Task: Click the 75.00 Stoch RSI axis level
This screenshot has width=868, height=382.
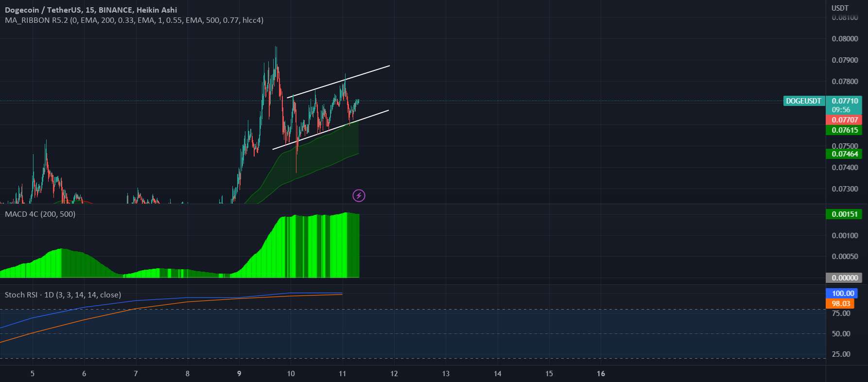Action: tap(841, 313)
